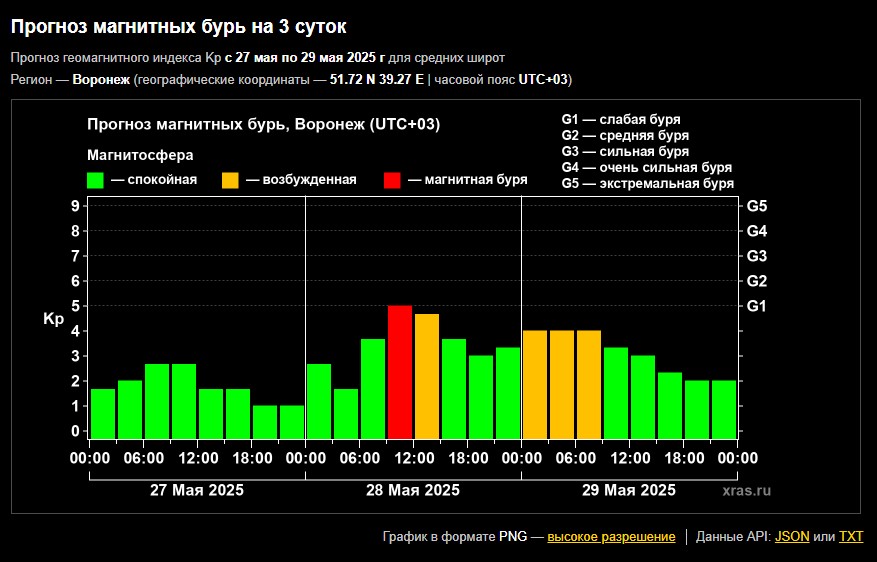Click the '27 Мая 2025' date label
Screen dimensions: 877x562
click(197, 490)
